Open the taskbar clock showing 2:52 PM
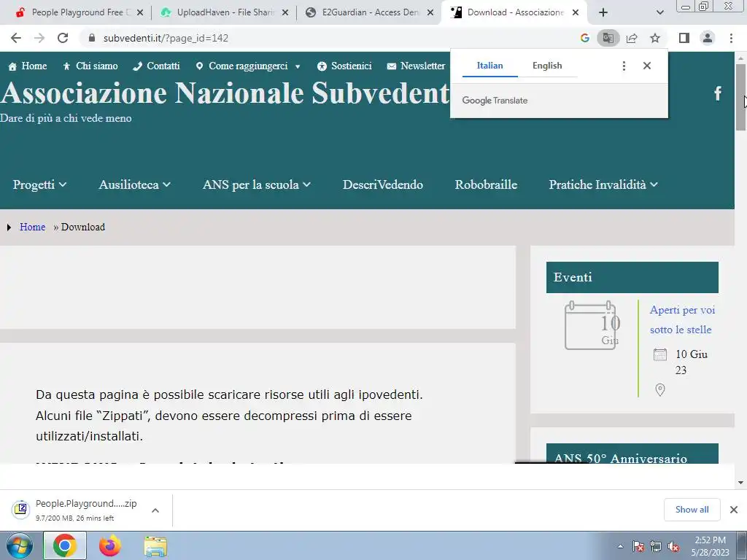The width and height of the screenshot is (747, 560). (711, 546)
